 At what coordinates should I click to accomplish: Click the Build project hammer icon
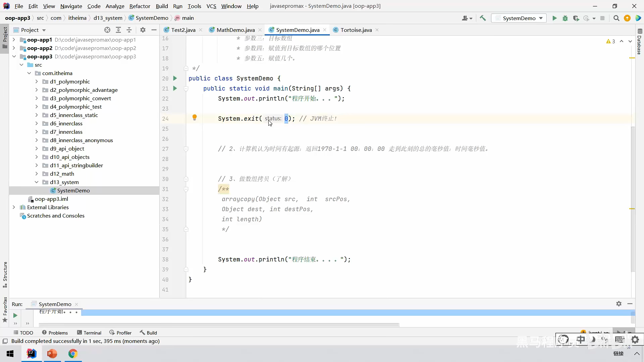(483, 18)
